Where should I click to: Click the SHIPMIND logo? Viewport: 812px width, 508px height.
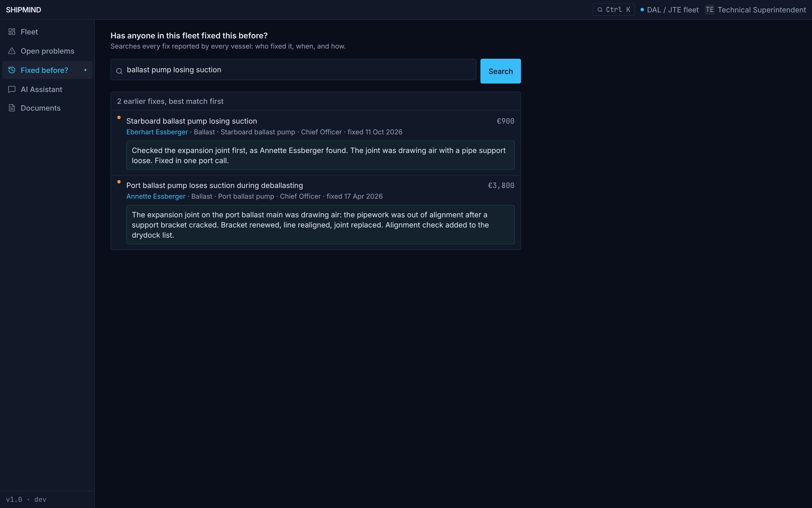tap(23, 10)
